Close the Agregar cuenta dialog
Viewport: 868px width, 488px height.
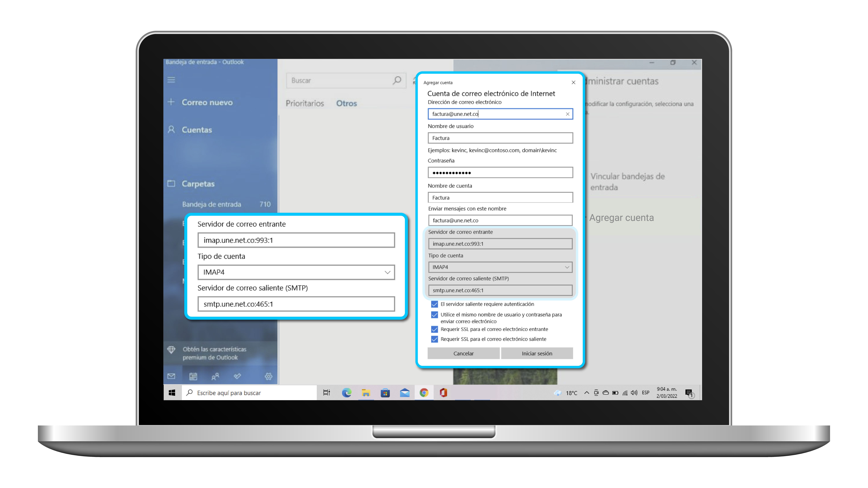coord(574,83)
